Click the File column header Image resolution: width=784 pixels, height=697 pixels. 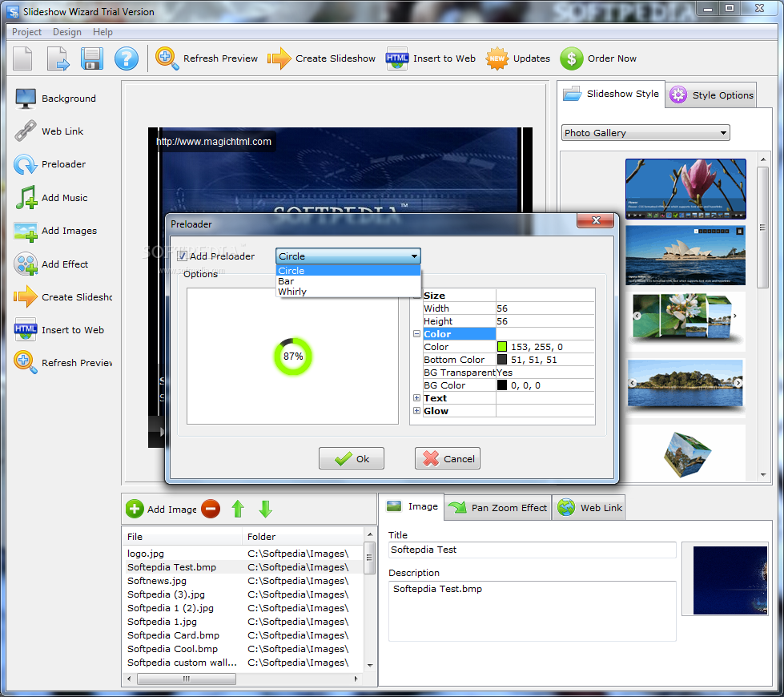click(183, 537)
